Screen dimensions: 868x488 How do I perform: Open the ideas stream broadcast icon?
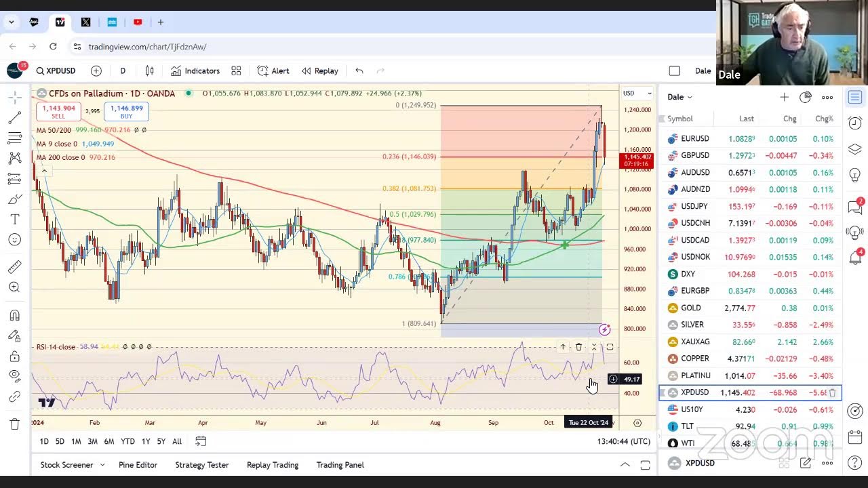click(855, 232)
